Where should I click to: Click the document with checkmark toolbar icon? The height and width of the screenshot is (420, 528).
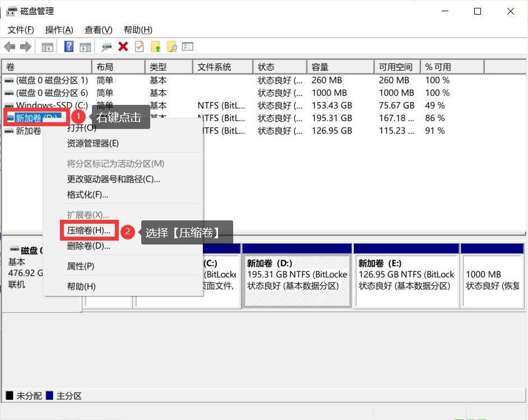click(x=138, y=47)
